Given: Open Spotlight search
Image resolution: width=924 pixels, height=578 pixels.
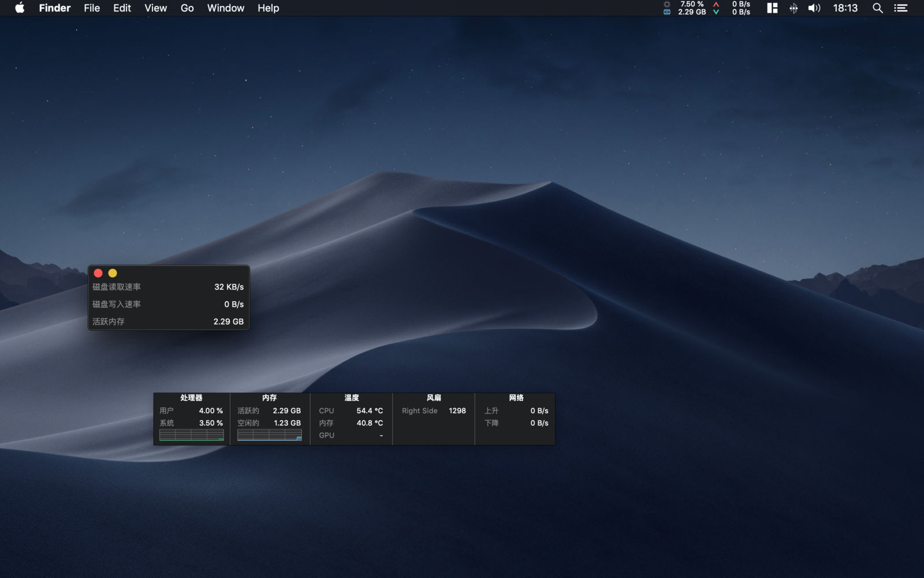Looking at the screenshot, I should [x=878, y=8].
